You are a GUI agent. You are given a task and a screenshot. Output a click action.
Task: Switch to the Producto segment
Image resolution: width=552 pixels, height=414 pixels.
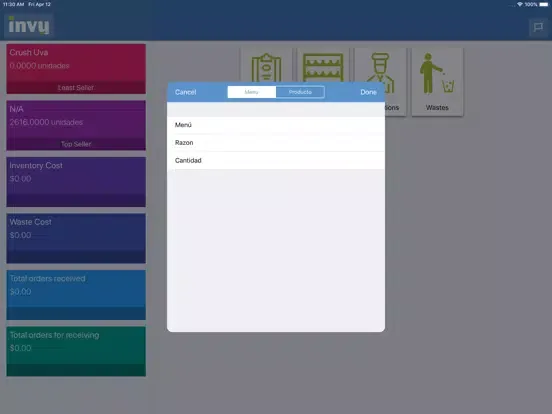pos(300,92)
